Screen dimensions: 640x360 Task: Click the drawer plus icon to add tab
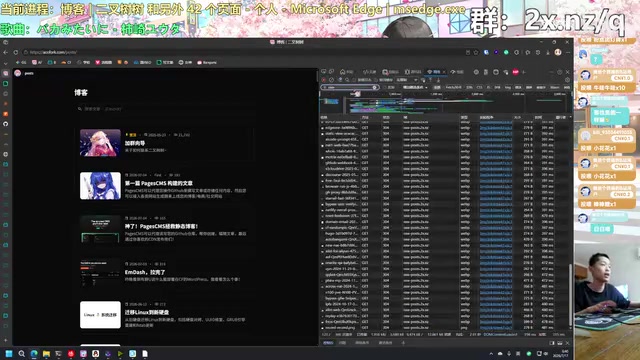point(403,343)
